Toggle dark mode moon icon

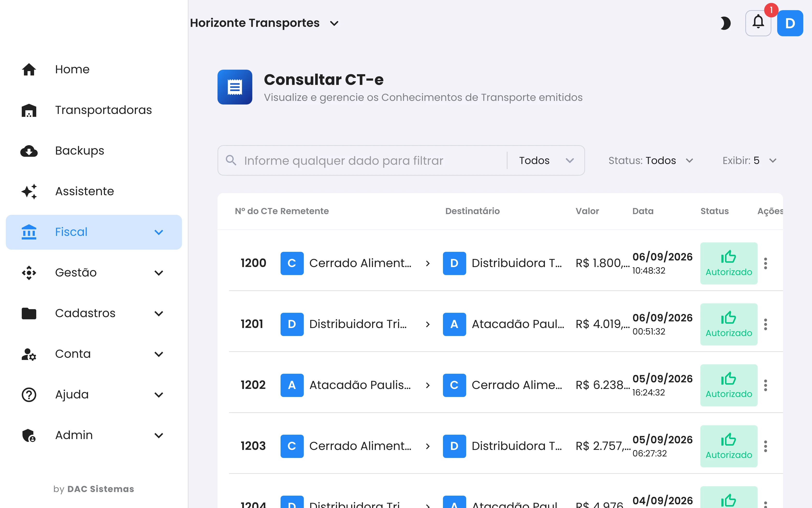click(x=725, y=23)
